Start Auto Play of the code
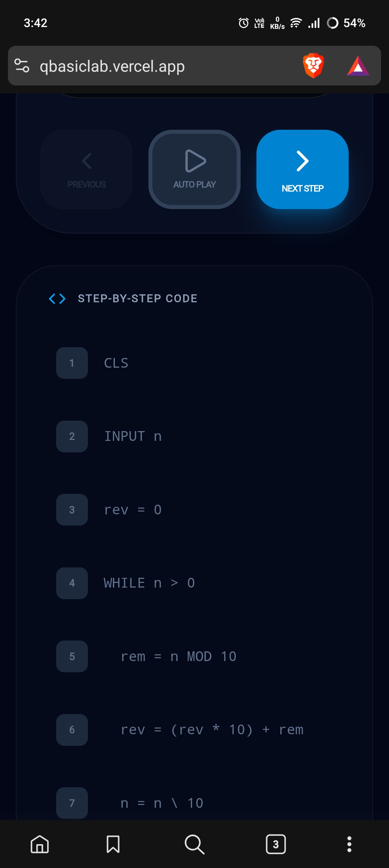 (x=194, y=169)
